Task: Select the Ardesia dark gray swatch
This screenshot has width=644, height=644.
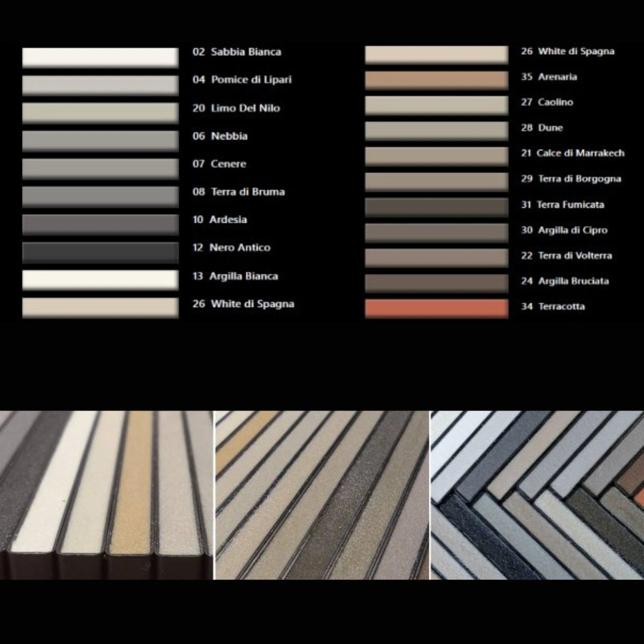Action: (100, 224)
